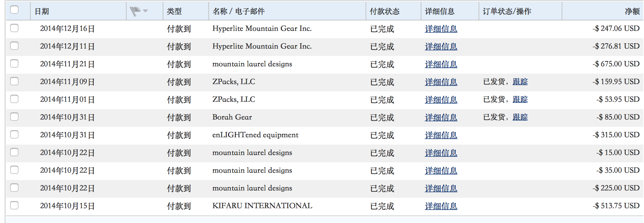644x223 pixels.
Task: Tick the Borah Gear row checkbox
Action: (14, 117)
